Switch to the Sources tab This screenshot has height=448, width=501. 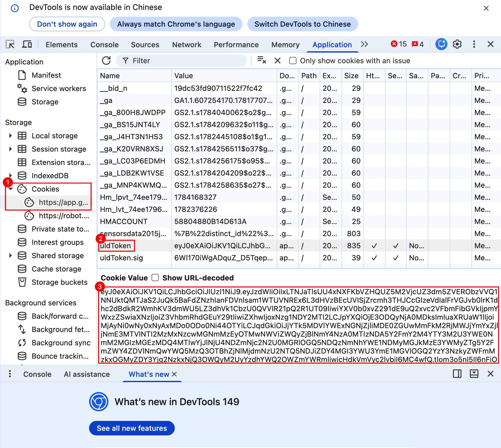tap(145, 45)
